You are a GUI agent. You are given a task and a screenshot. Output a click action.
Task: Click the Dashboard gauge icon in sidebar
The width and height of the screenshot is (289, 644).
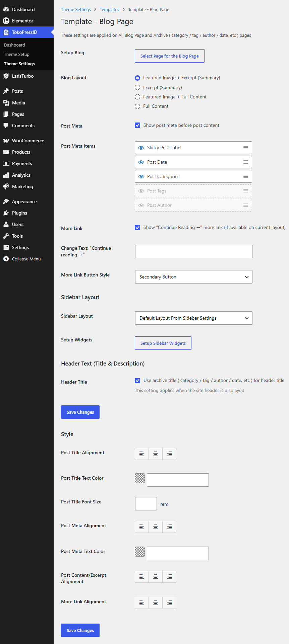(x=6, y=9)
